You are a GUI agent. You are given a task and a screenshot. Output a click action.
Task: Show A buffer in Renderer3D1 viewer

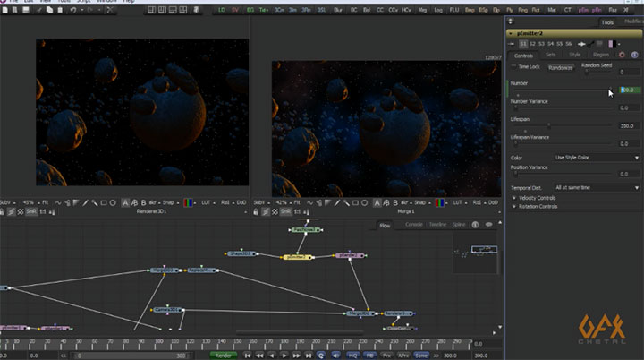pos(125,202)
